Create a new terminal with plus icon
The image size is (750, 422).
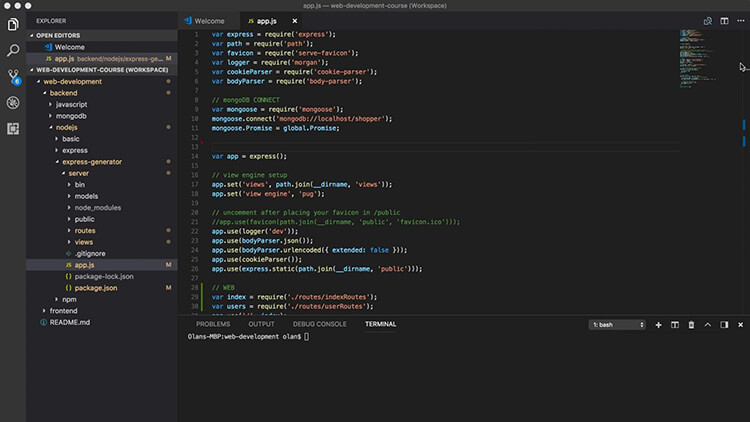(x=659, y=325)
